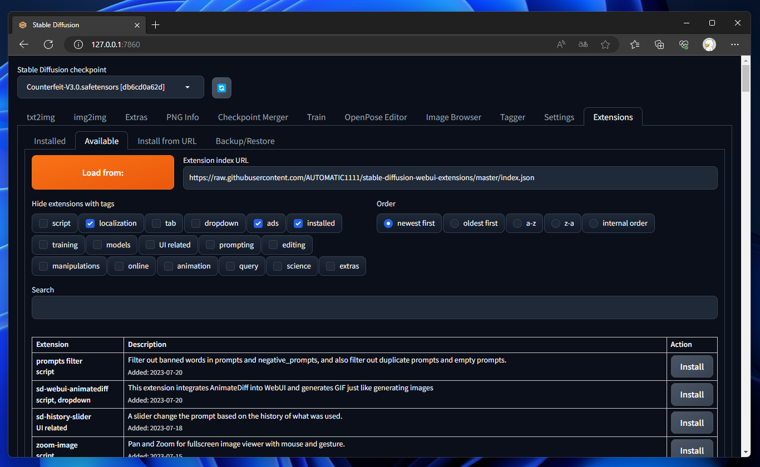Click the translate icon in address bar
The width and height of the screenshot is (760, 467).
tap(583, 45)
